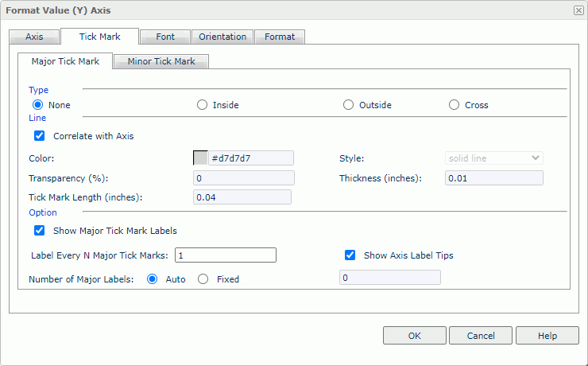Uncheck Correlate with Axis
This screenshot has height=366, width=588.
[x=40, y=136]
